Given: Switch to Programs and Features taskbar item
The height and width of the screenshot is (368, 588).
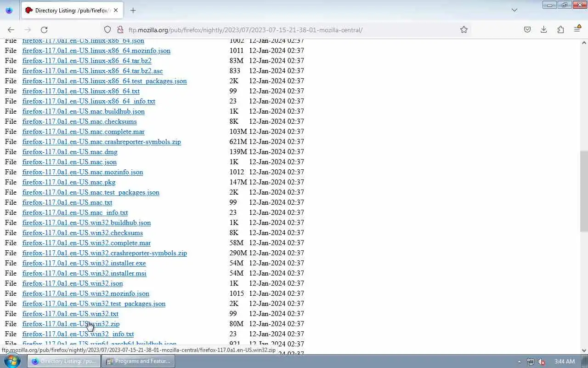Looking at the screenshot, I should point(138,361).
